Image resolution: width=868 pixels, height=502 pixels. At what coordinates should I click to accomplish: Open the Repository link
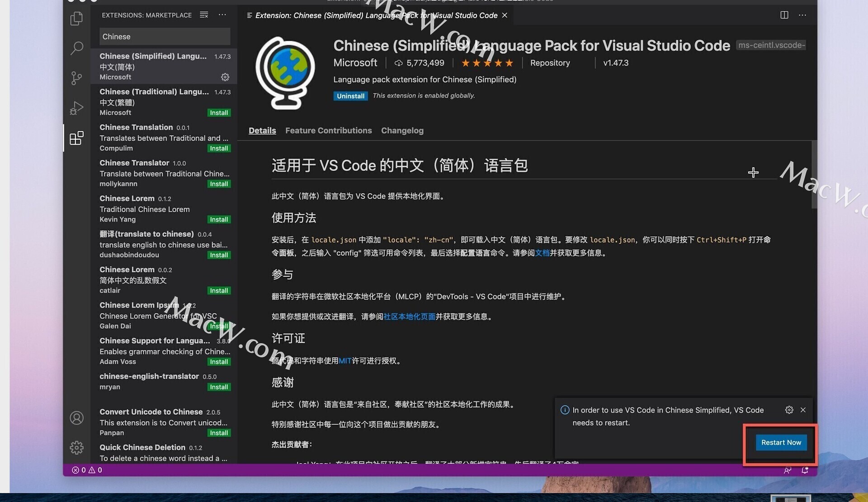[x=550, y=63]
